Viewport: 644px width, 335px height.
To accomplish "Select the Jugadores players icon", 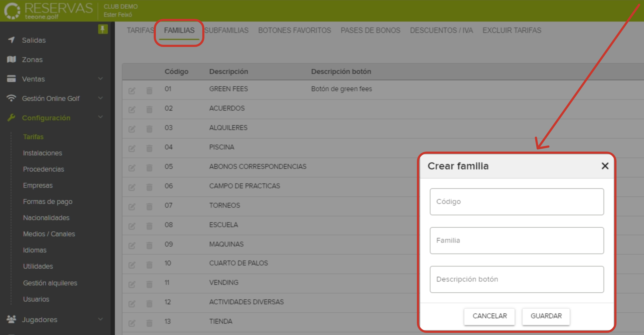I will (11, 319).
